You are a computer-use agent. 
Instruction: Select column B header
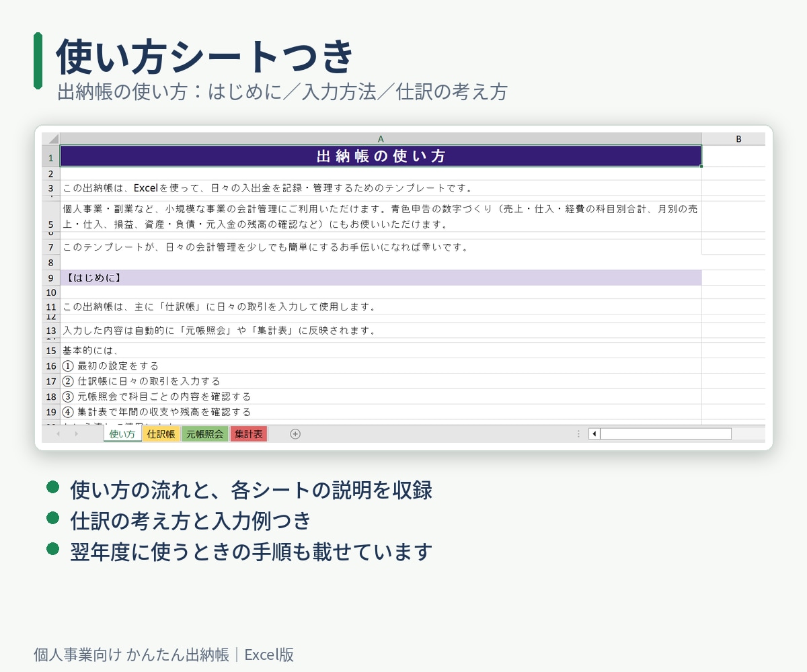point(734,138)
